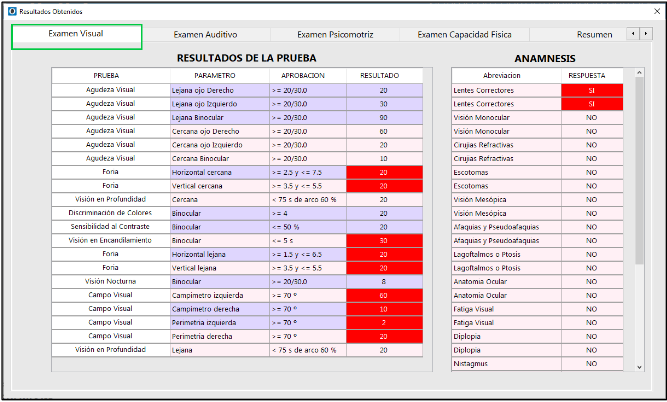Viewport: 667px width, 402px height.
Task: Open the Examen Psicomotriz tab
Action: coord(335,35)
